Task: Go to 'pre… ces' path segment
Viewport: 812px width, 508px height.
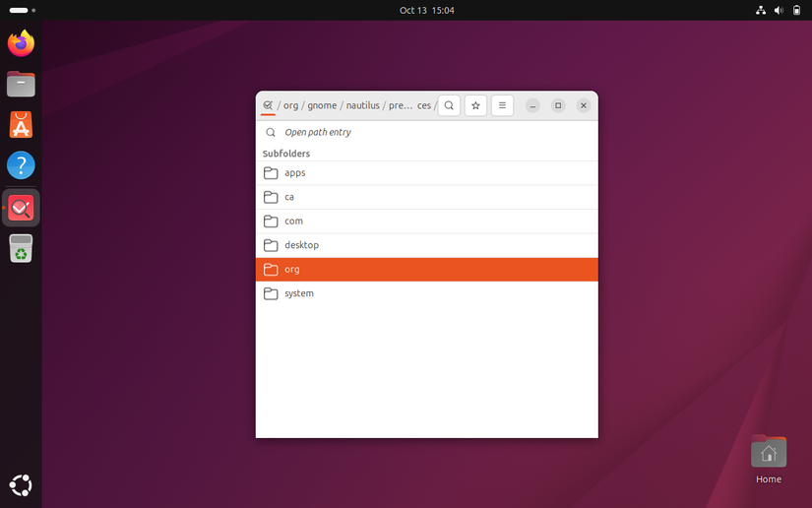Action: pyautogui.click(x=409, y=105)
